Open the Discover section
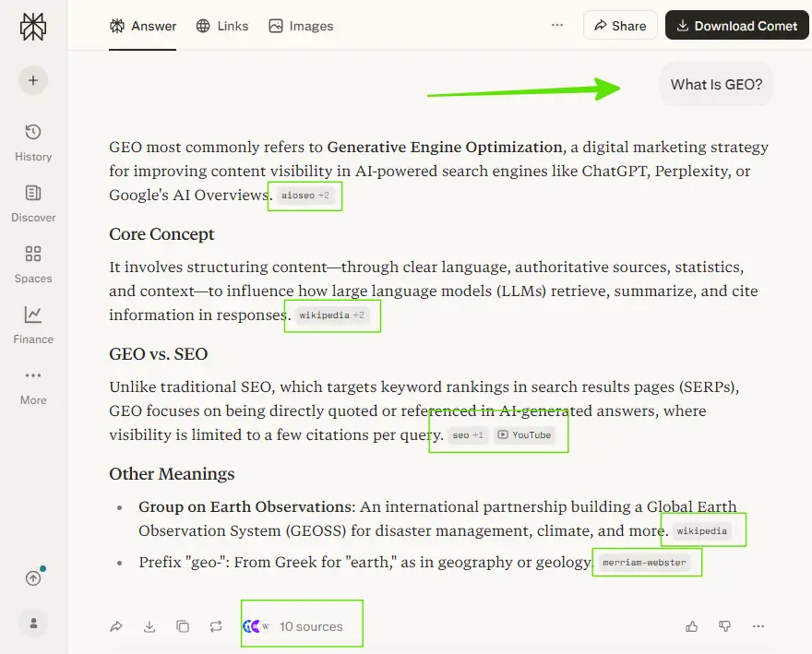The height and width of the screenshot is (654, 812). 33,201
